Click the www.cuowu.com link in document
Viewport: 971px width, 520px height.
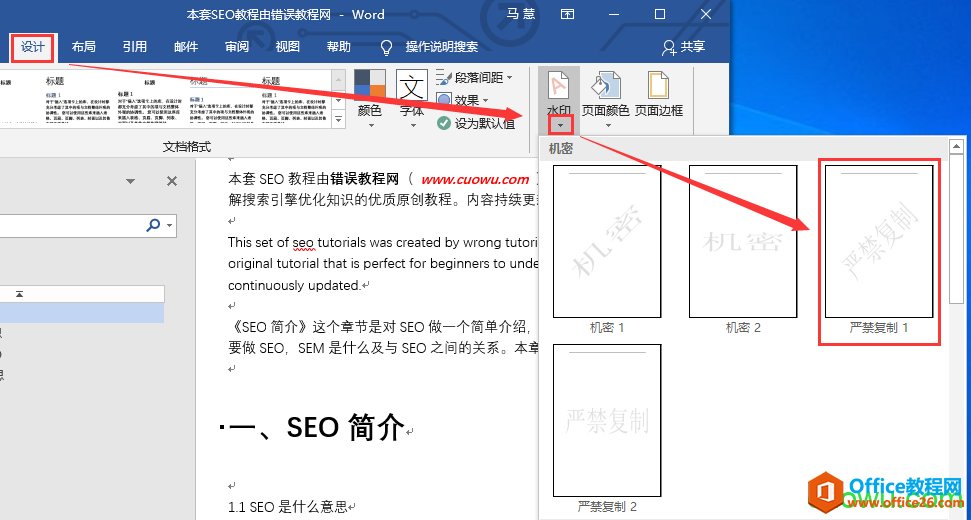[476, 180]
